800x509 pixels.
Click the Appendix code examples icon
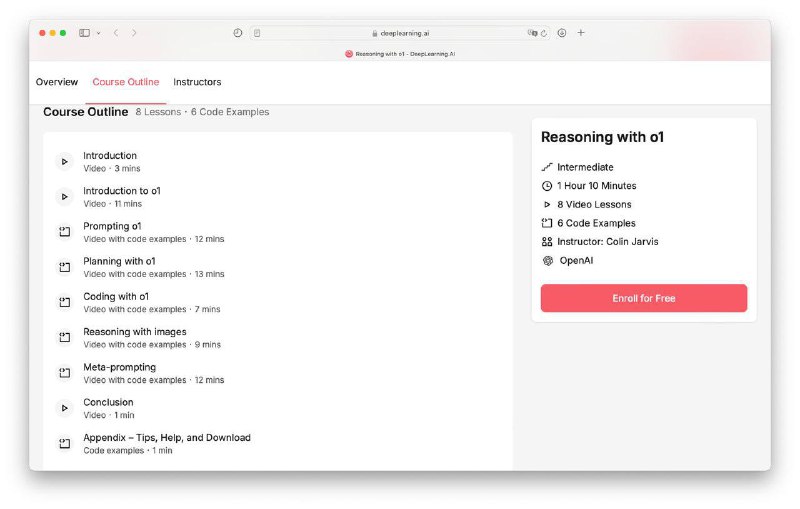coord(64,443)
